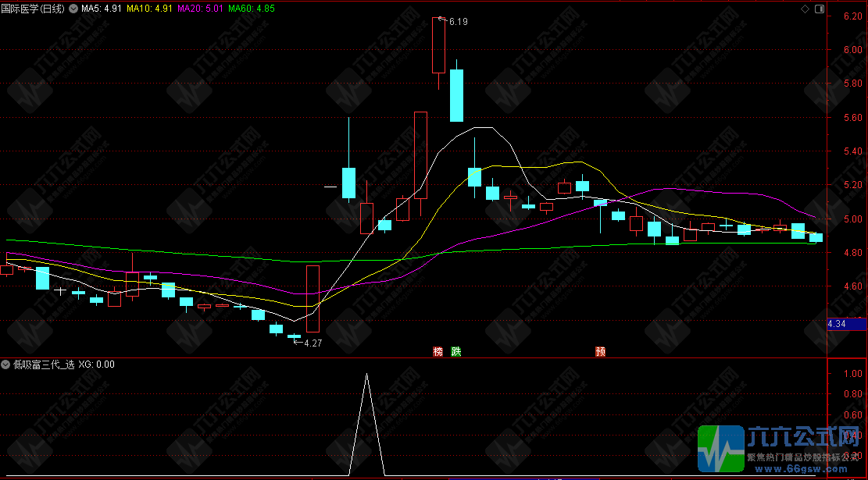The image size is (868, 480).
Task: Click the diamond marker icon at top right
Action: [805, 9]
